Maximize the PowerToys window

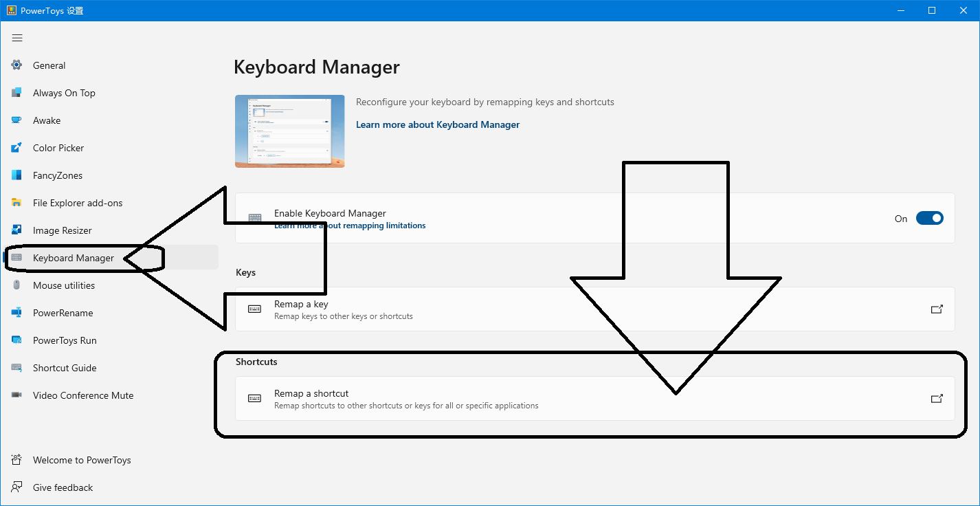932,10
